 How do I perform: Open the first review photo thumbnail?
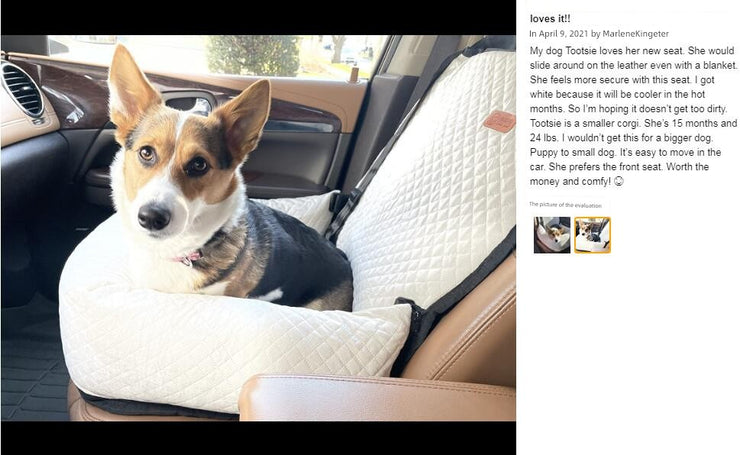coord(552,235)
